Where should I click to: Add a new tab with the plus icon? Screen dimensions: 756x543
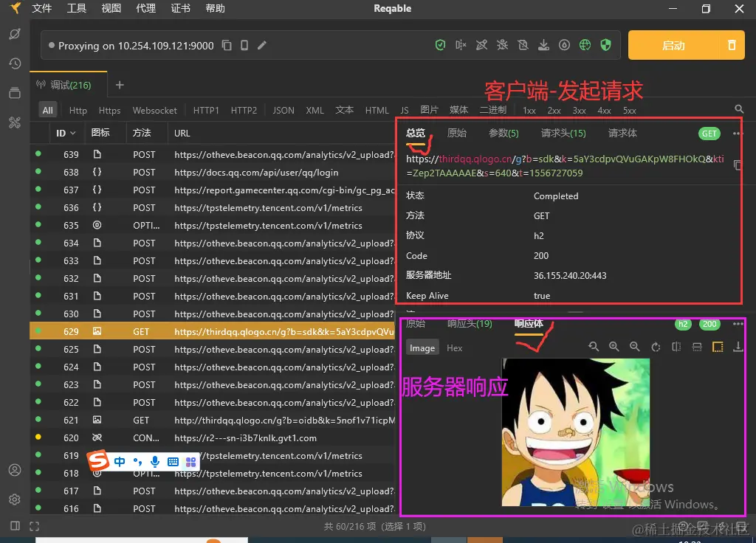(x=120, y=86)
